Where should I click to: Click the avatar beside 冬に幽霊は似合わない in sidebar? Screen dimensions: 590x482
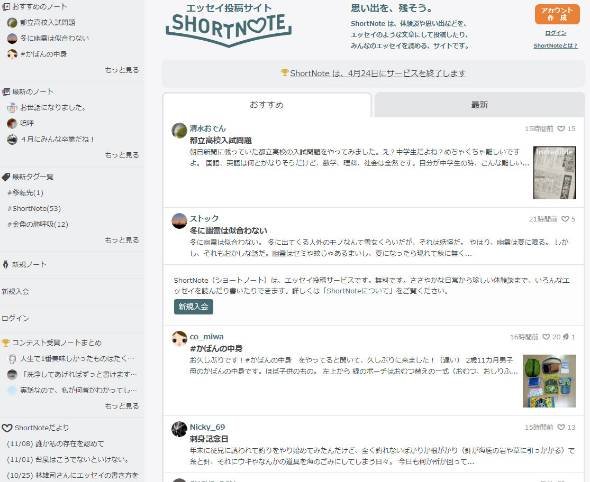click(12, 38)
